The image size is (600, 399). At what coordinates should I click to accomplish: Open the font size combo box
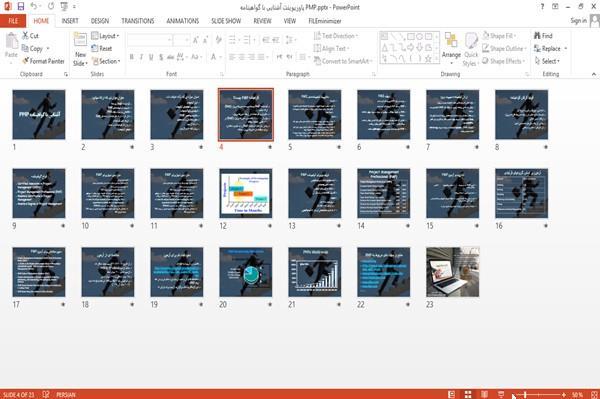point(181,40)
